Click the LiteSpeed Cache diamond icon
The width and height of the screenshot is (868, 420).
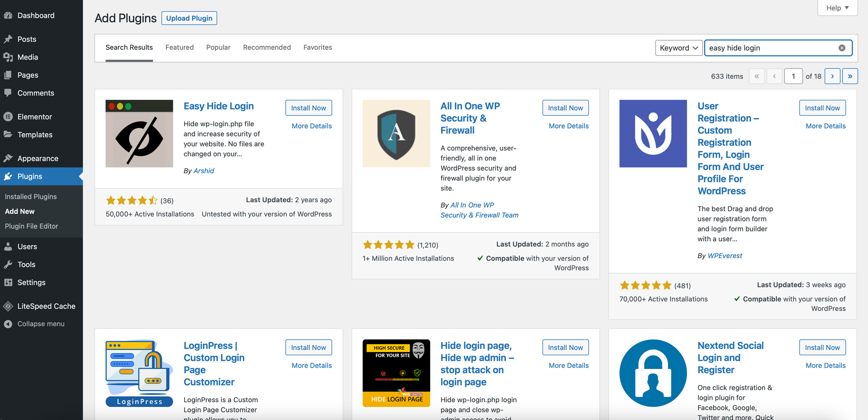(8, 306)
